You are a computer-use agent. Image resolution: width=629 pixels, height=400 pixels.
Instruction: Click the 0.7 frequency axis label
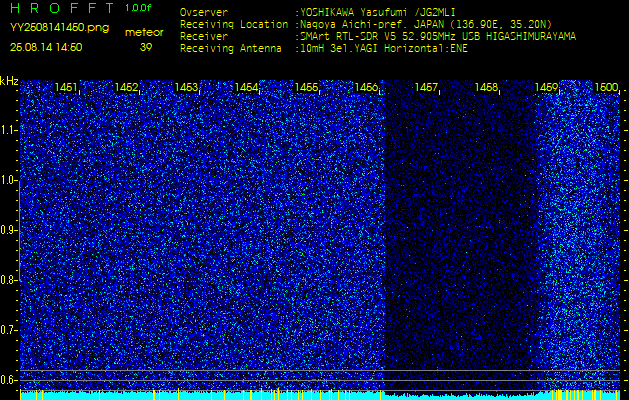8,330
